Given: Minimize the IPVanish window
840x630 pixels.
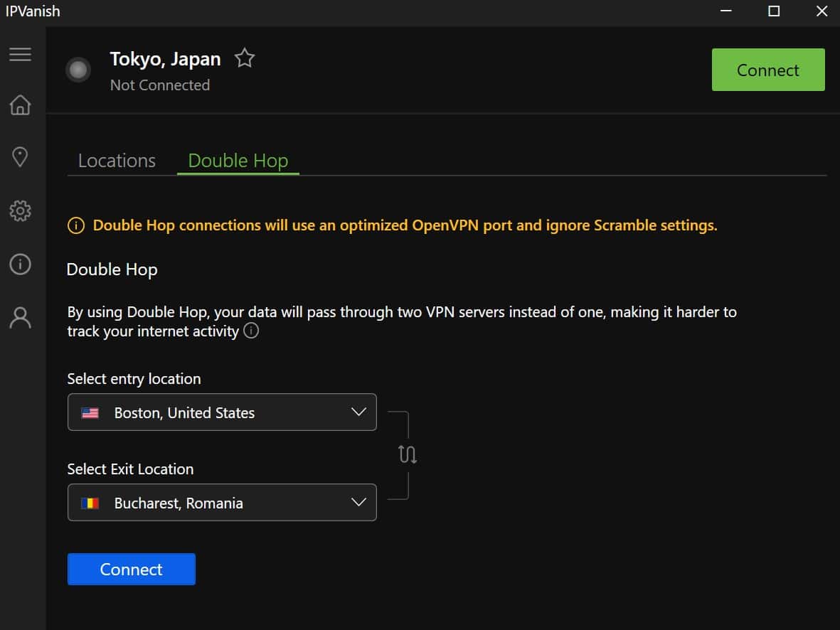Looking at the screenshot, I should tap(726, 11).
